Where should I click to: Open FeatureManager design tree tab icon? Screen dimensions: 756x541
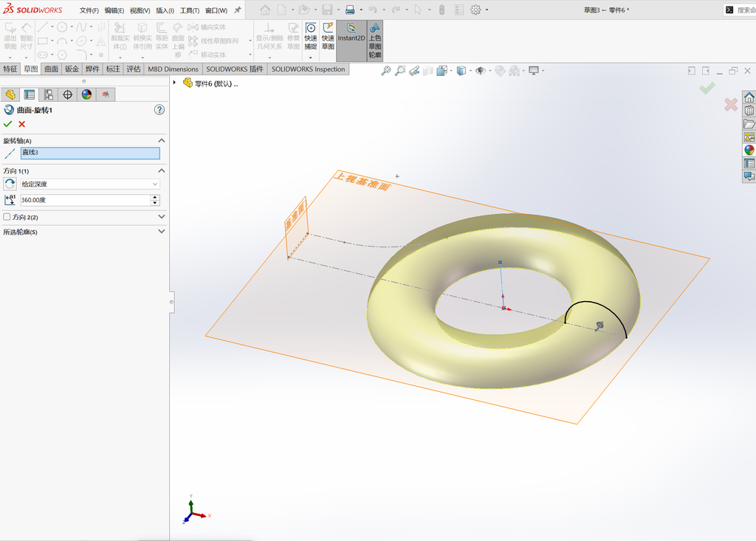(10, 94)
